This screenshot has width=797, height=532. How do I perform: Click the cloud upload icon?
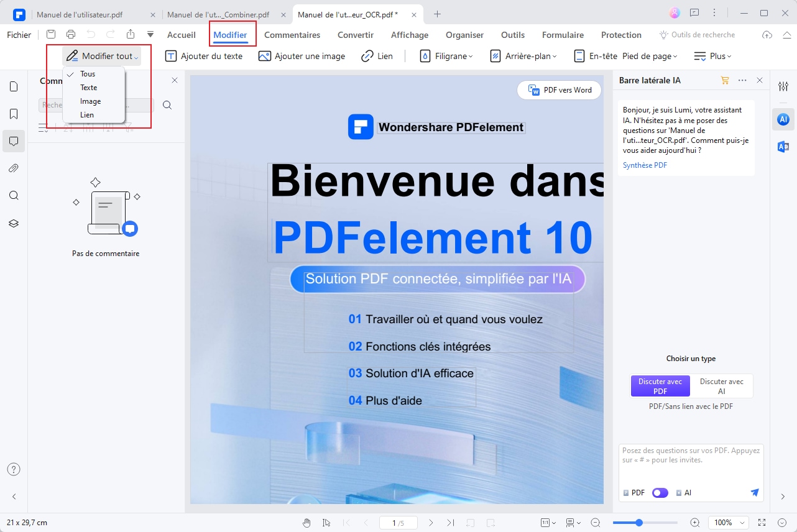tap(767, 35)
